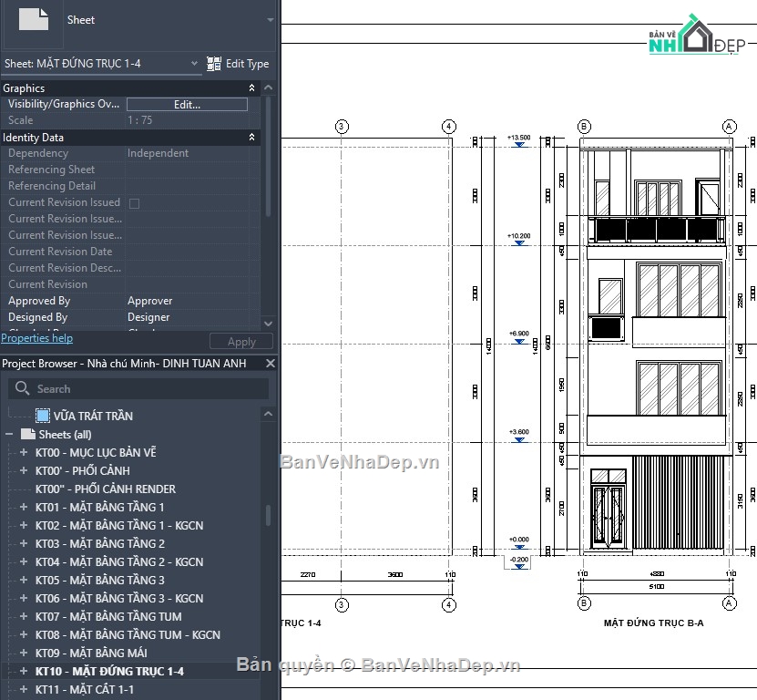Select KT05 - MẶT BẰNG TẦNG 3 sheet
This screenshot has height=700, width=757.
click(x=99, y=581)
